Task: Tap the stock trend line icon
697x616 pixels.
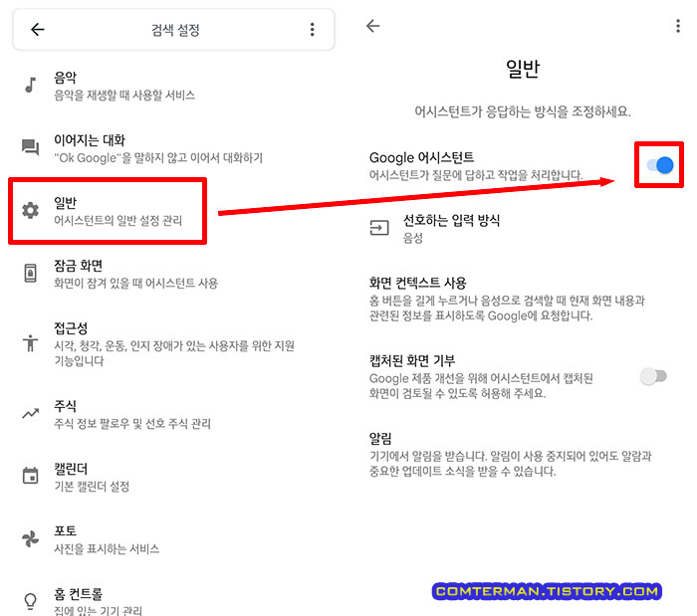Action: 30,414
